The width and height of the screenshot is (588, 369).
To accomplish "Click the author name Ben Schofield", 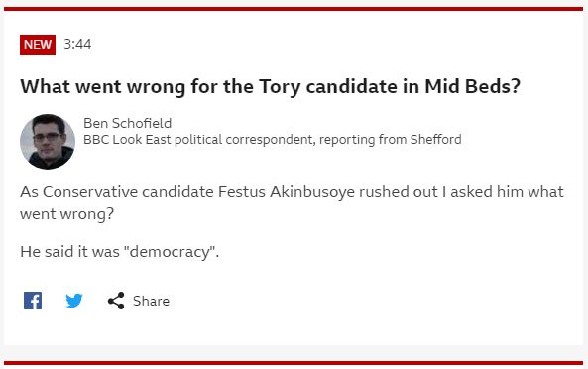I will 128,123.
